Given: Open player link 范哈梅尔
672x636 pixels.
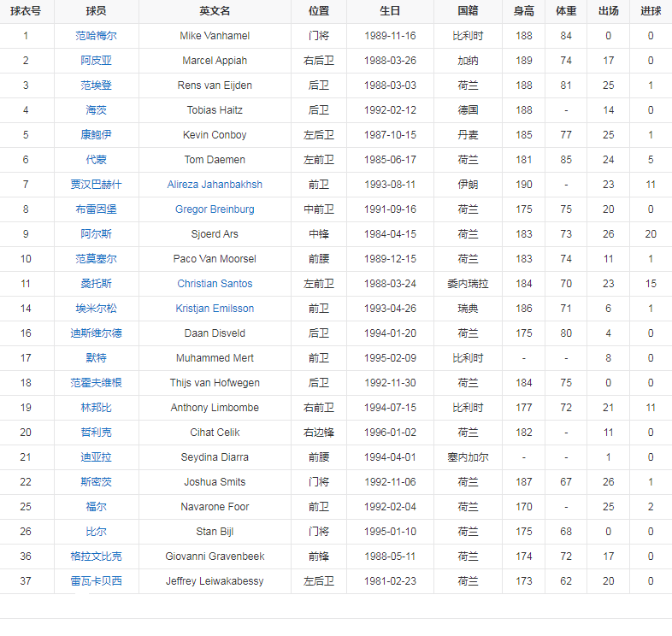Looking at the screenshot, I should [96, 36].
